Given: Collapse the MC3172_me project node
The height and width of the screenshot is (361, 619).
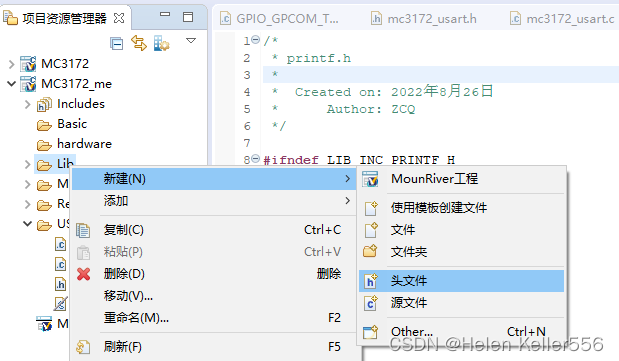Looking at the screenshot, I should [11, 84].
